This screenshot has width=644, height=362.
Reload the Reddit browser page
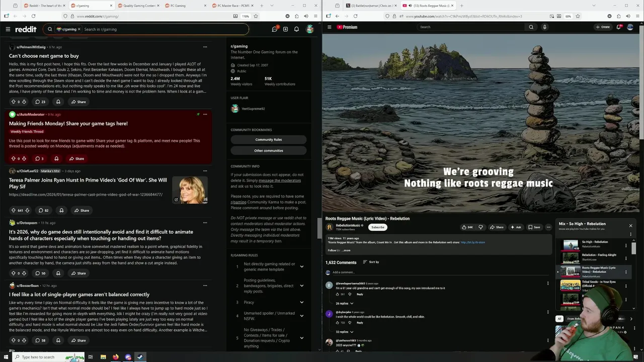click(33, 16)
